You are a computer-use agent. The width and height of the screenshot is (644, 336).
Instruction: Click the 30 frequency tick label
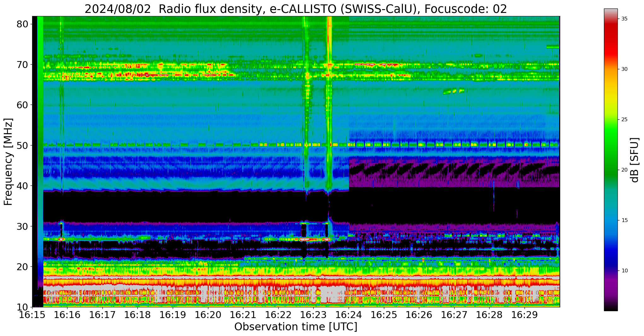pos(23,226)
